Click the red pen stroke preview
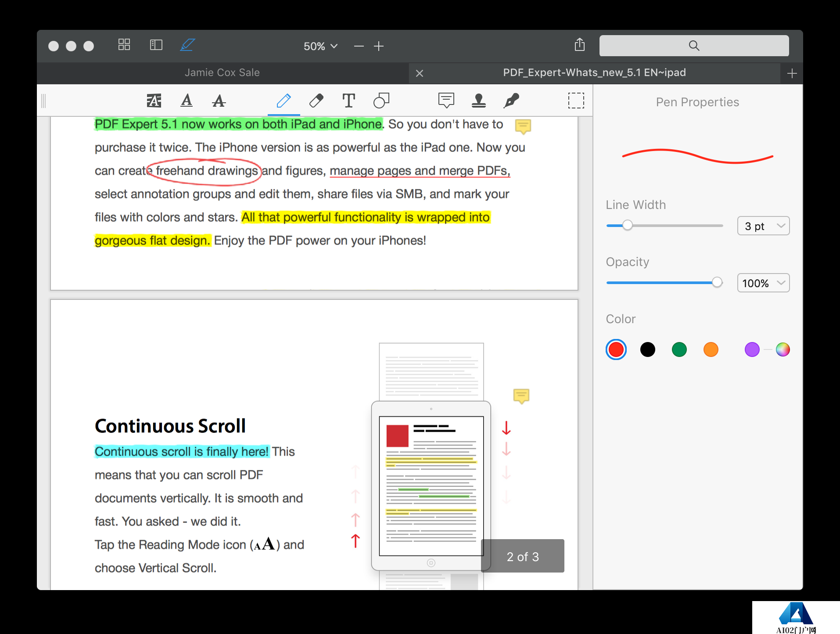Screen dimensions: 840x634 click(697, 156)
